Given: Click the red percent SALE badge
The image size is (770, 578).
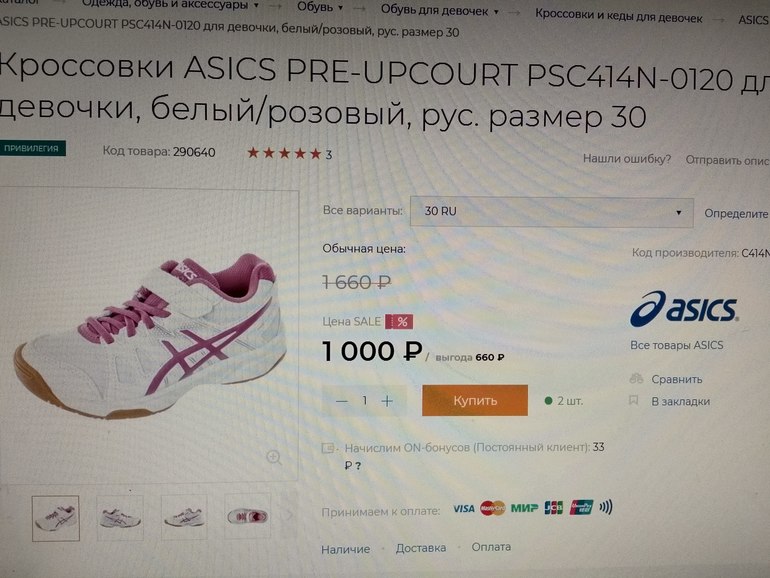Looking at the screenshot, I should (399, 322).
